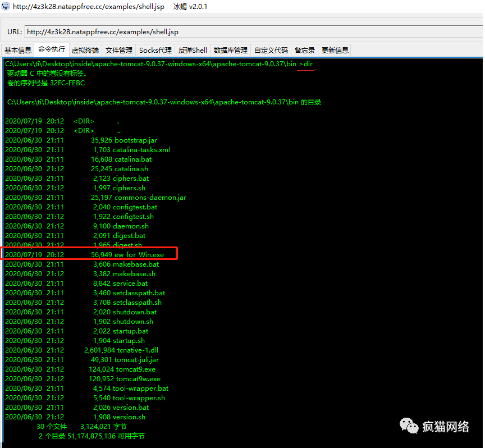Open the 数据库管理 tab
This screenshot has width=485, height=448.
point(231,51)
